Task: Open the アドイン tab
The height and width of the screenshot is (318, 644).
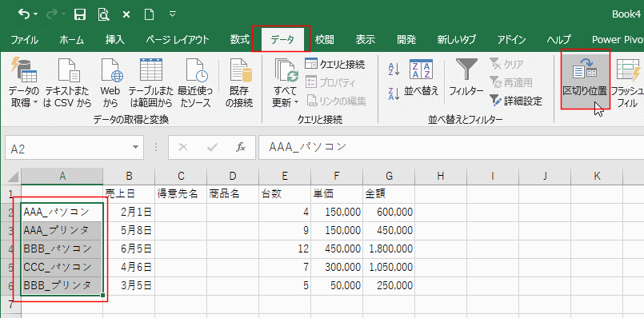Action: pos(511,40)
